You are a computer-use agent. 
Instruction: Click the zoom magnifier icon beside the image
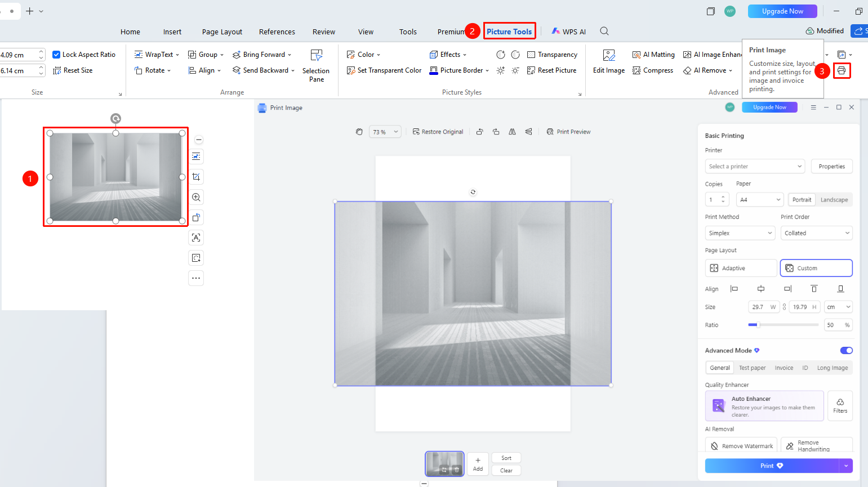(x=196, y=197)
